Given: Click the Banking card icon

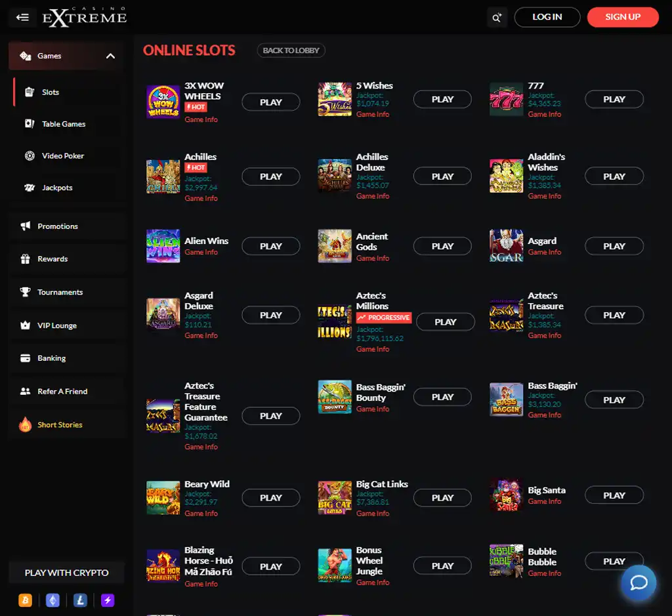Looking at the screenshot, I should pyautogui.click(x=26, y=358).
